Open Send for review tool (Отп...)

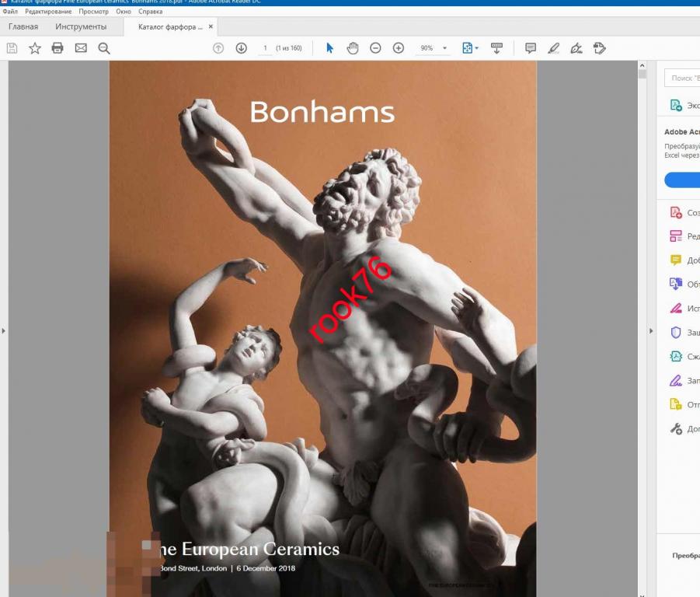click(x=684, y=404)
